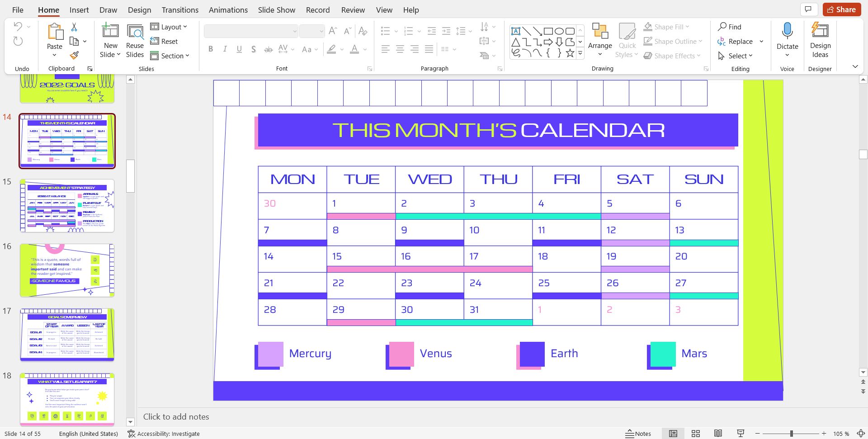Screen dimensions: 868x439
Task: Toggle italic formatting
Action: click(x=225, y=49)
